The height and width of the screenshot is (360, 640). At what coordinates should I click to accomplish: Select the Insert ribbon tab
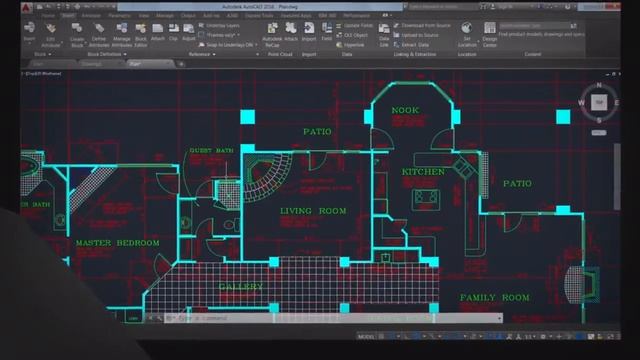[x=68, y=16]
